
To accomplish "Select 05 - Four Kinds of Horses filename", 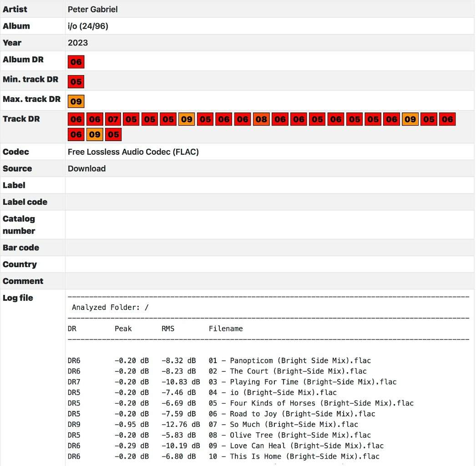I will tap(311, 403).
